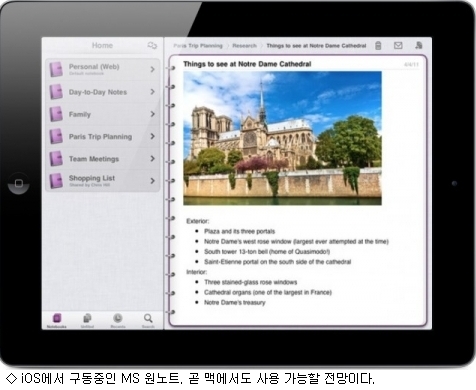Tap the Home header title
Viewport: 476px width, 390px height.
[102, 45]
